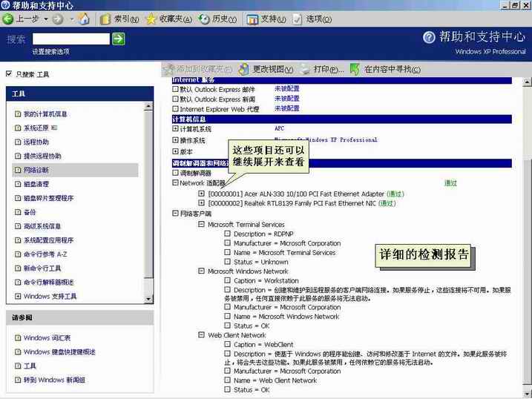Screen dimensions: 532x399
Task: Start search with the green arrow button
Action: (x=119, y=39)
